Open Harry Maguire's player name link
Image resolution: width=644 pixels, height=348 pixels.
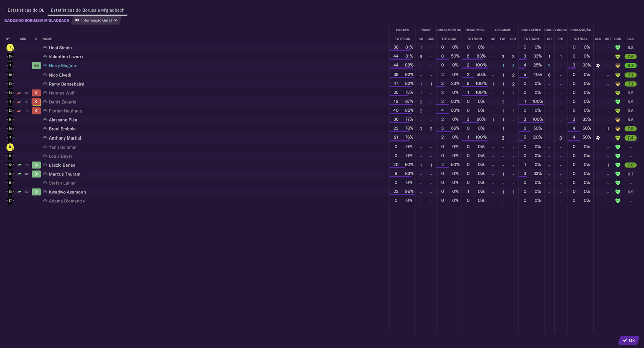(63, 66)
